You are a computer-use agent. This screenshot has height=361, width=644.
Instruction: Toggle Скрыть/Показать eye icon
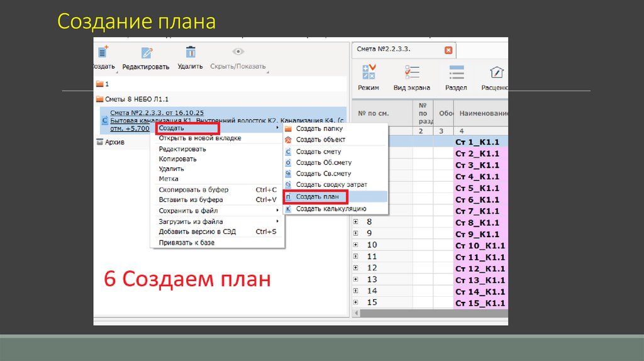coord(238,52)
